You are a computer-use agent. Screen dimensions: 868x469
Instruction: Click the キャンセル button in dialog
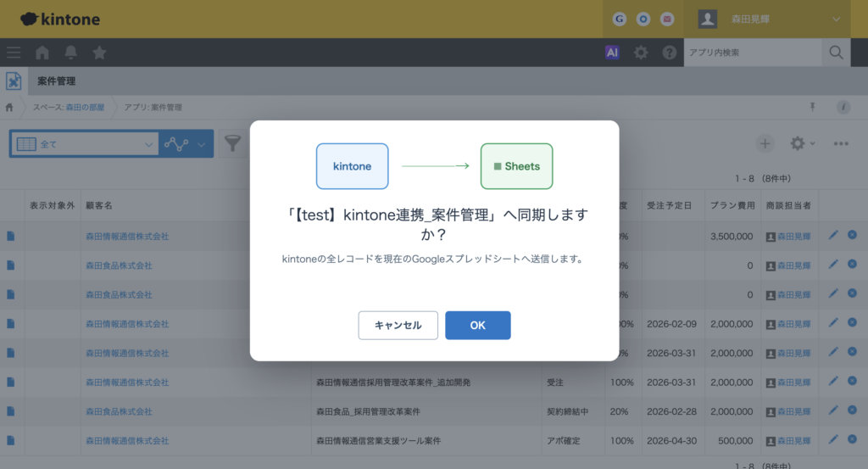coord(398,325)
